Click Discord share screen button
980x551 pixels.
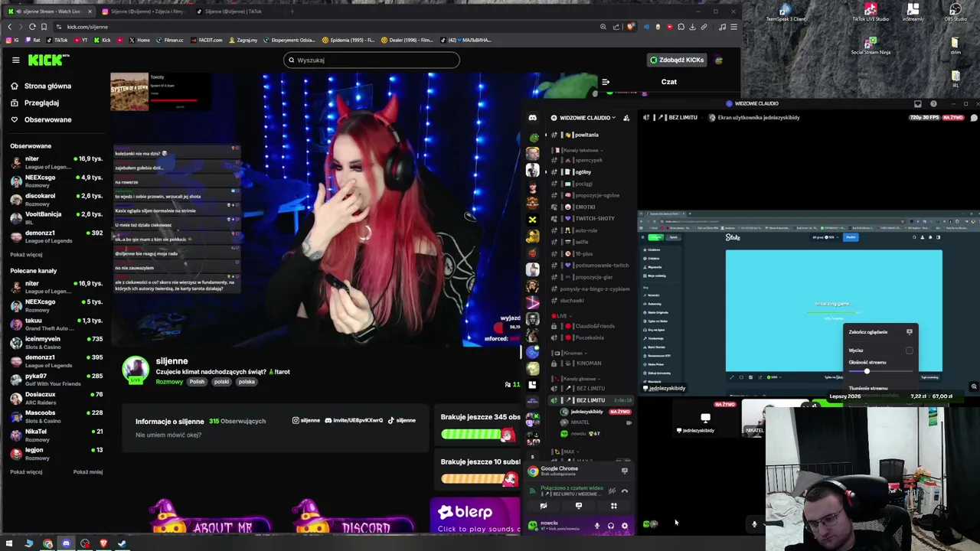tap(578, 506)
